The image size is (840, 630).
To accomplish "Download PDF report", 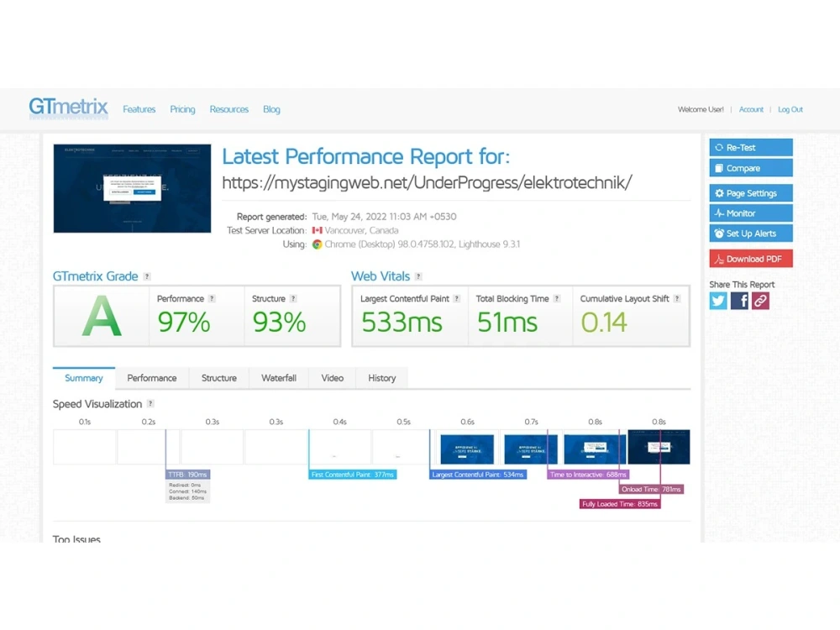I will tap(751, 259).
